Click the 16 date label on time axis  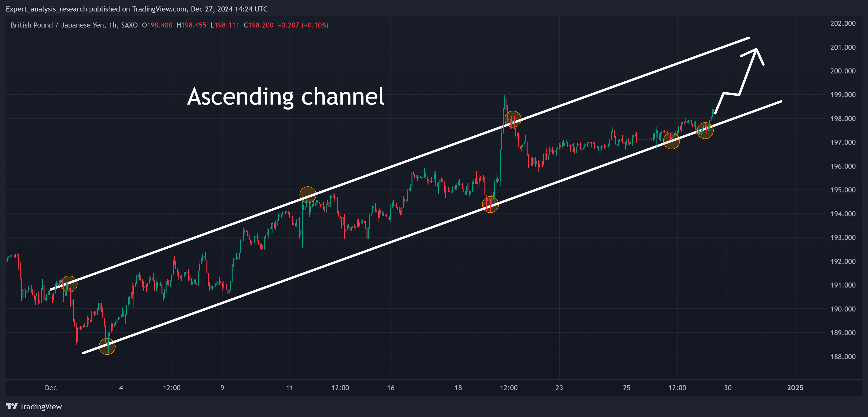click(390, 388)
